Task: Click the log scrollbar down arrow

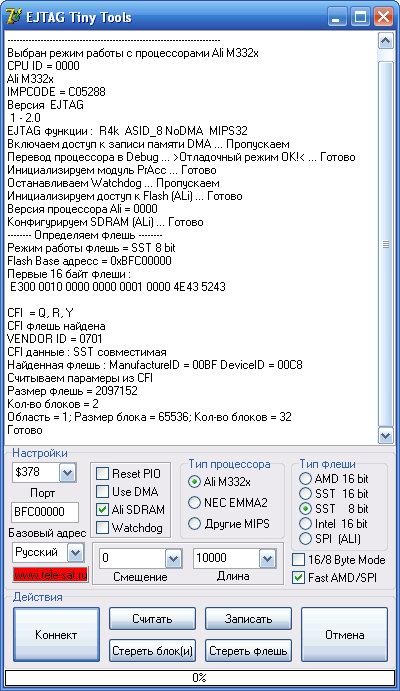Action: [x=385, y=435]
